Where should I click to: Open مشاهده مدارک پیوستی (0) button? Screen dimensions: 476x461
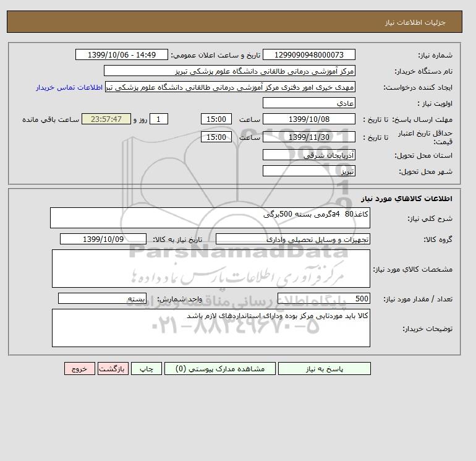pos(220,369)
